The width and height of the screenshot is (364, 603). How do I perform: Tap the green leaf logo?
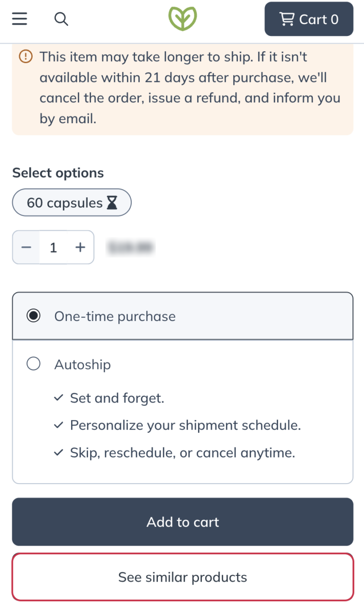click(x=182, y=19)
